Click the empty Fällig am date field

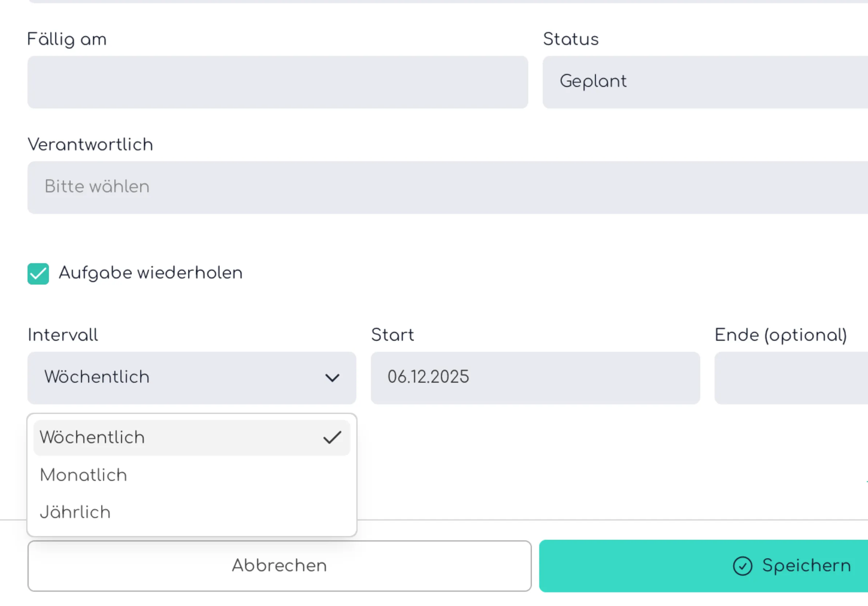coord(277,82)
